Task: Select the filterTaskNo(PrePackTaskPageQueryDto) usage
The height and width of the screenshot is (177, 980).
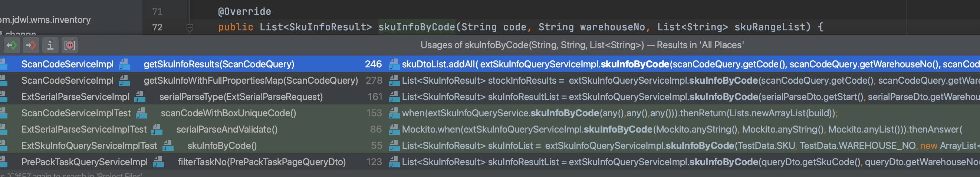Action: (262, 162)
